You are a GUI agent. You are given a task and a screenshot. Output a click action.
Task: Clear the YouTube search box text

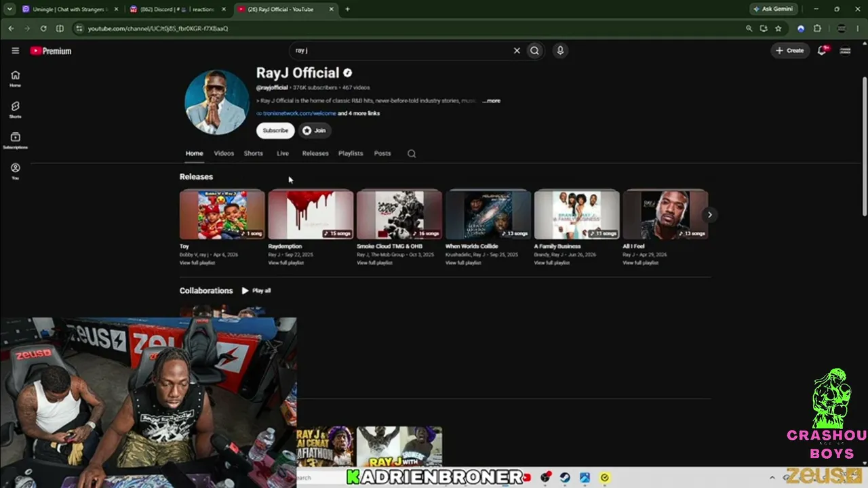click(517, 50)
